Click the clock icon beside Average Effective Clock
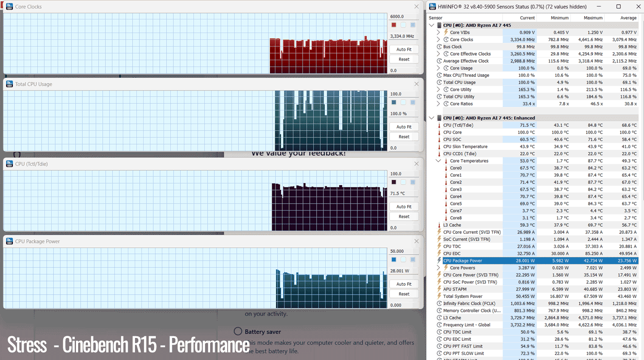Viewport: 644px width, 360px height. [x=439, y=61]
